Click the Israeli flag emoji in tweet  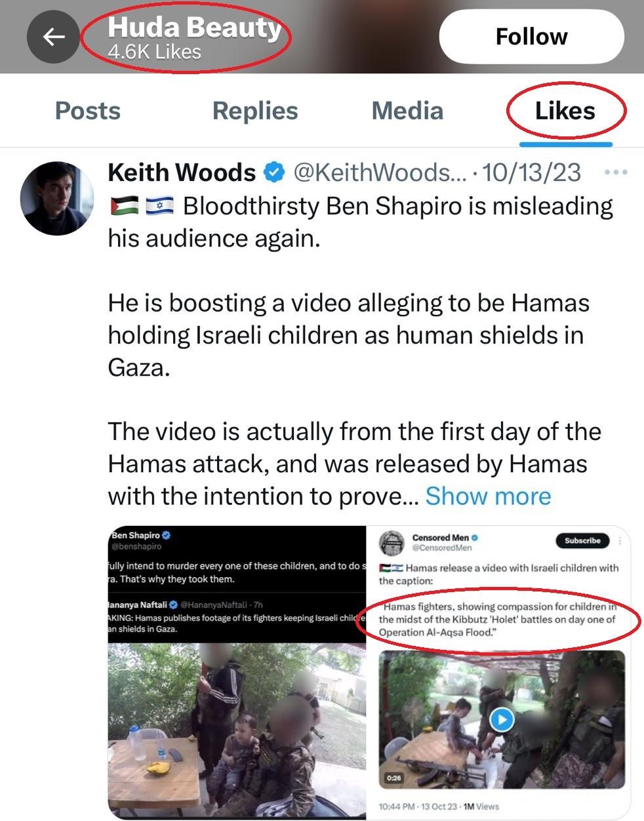[159, 207]
